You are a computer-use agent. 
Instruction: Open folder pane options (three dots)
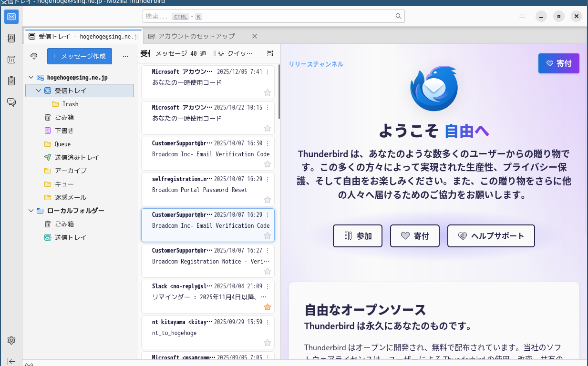(x=125, y=56)
